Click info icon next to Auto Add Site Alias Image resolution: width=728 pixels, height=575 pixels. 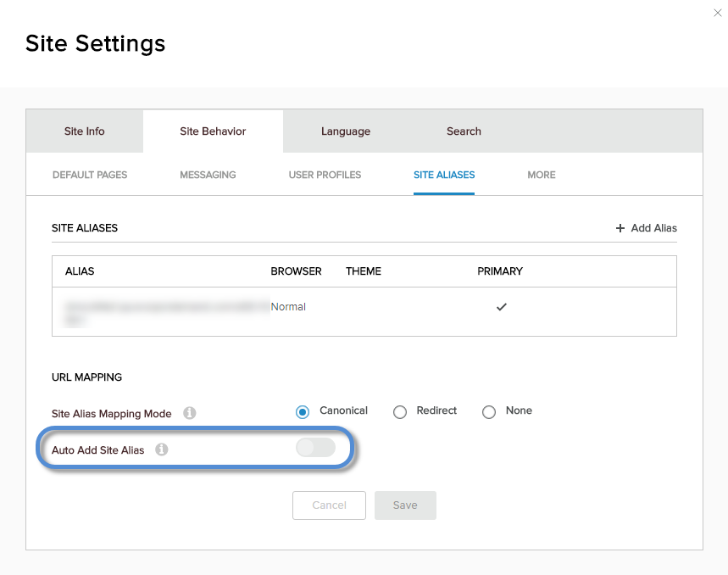click(x=161, y=449)
